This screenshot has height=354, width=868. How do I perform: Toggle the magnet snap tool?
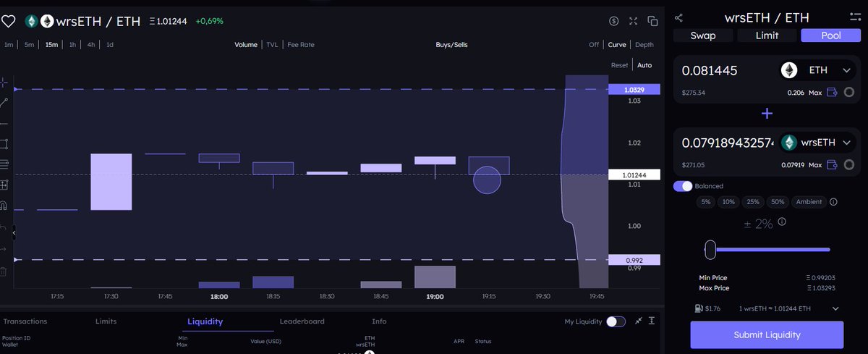point(4,205)
